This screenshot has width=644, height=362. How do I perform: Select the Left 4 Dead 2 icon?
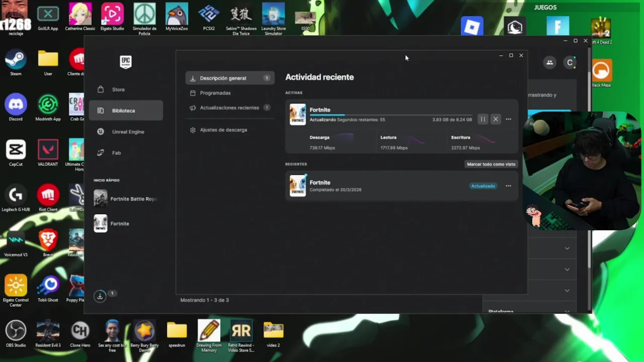tap(601, 31)
